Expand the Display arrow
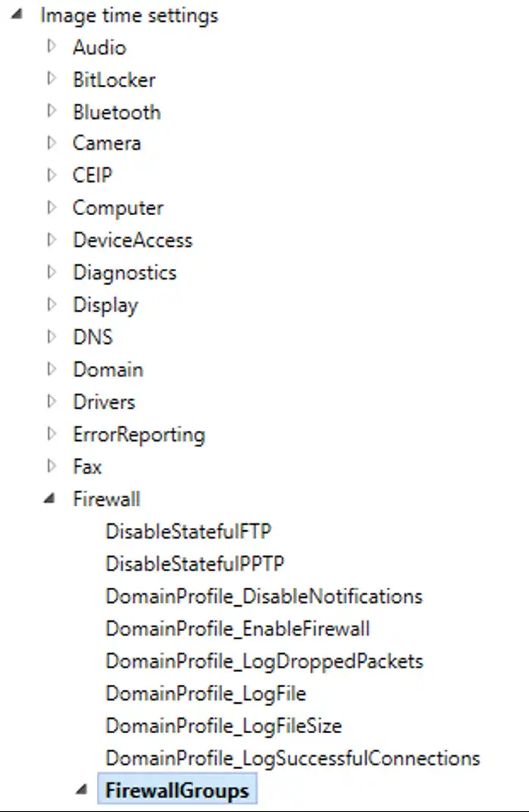The height and width of the screenshot is (812, 529). point(52,304)
